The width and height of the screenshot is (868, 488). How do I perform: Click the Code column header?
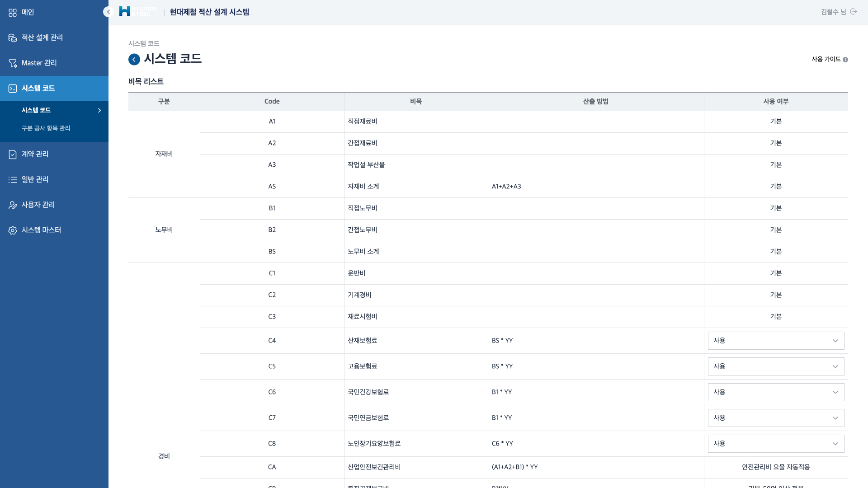(272, 102)
